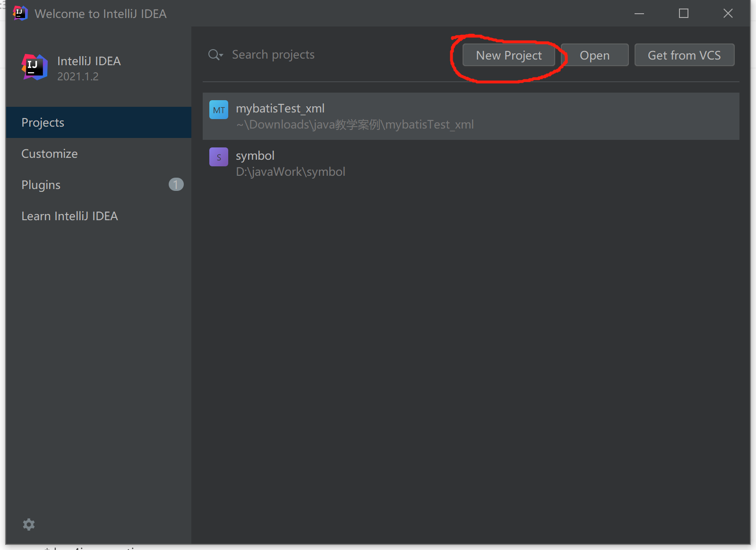Viewport: 756px width, 550px height.
Task: Click the Plugins update count badge
Action: point(176,184)
